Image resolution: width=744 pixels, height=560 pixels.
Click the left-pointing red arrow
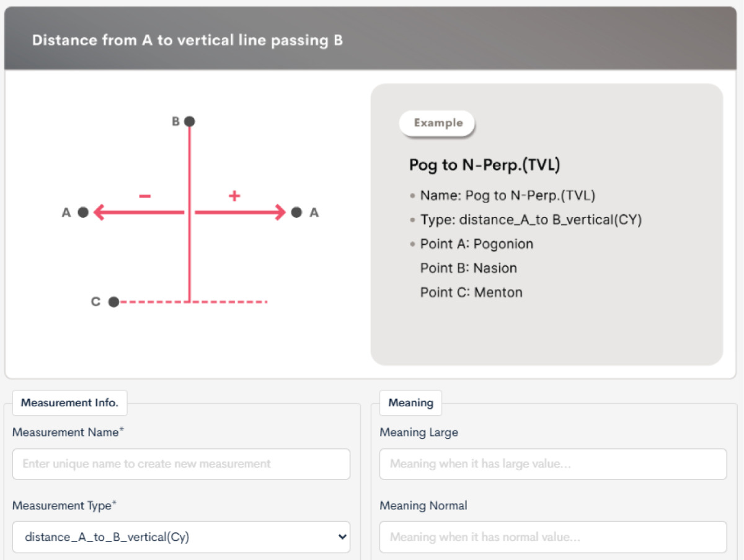pos(139,212)
